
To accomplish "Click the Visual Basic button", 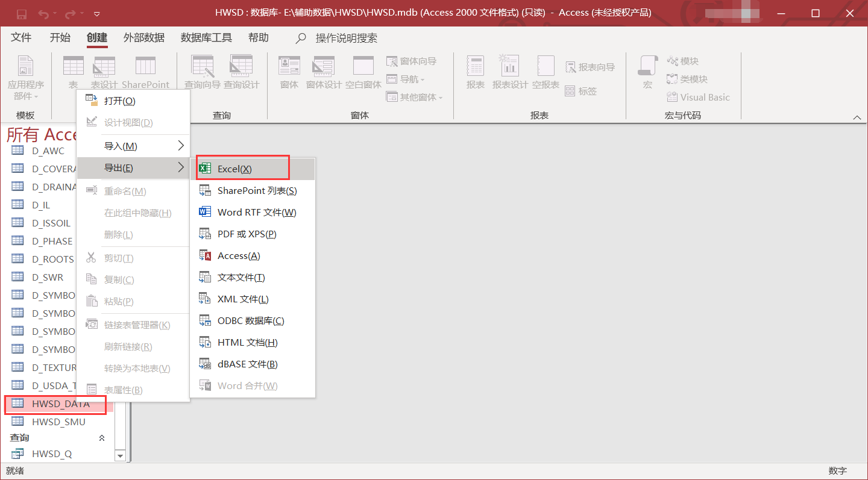I will point(698,97).
